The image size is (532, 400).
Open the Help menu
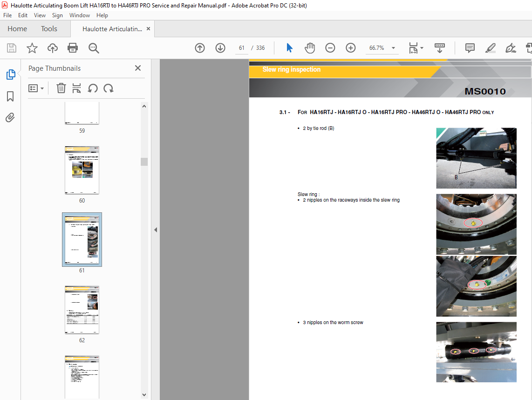coord(102,15)
